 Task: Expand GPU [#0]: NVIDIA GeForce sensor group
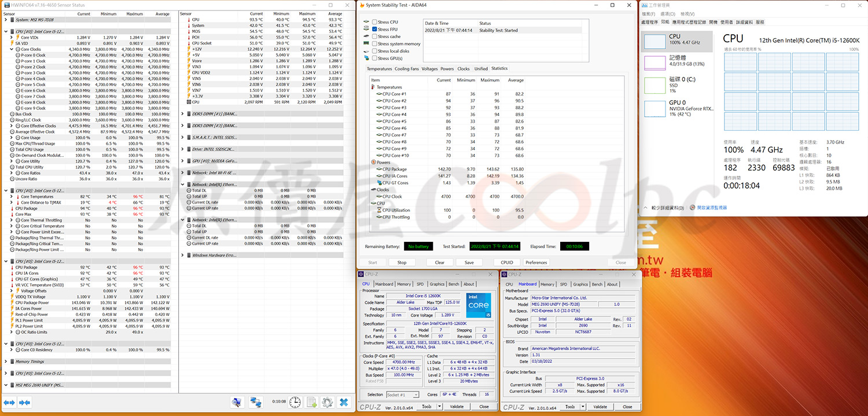point(183,161)
